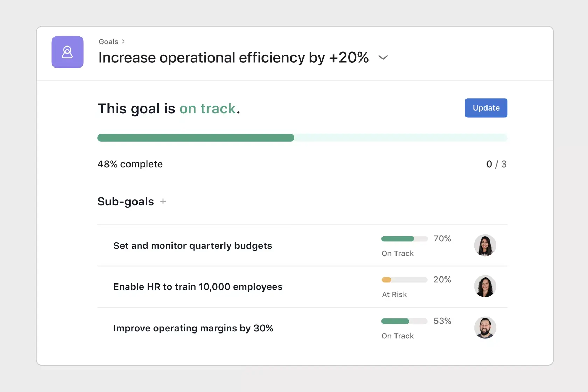The image size is (588, 392).
Task: Expand the Improve operating margins sub-goal
Action: point(194,328)
